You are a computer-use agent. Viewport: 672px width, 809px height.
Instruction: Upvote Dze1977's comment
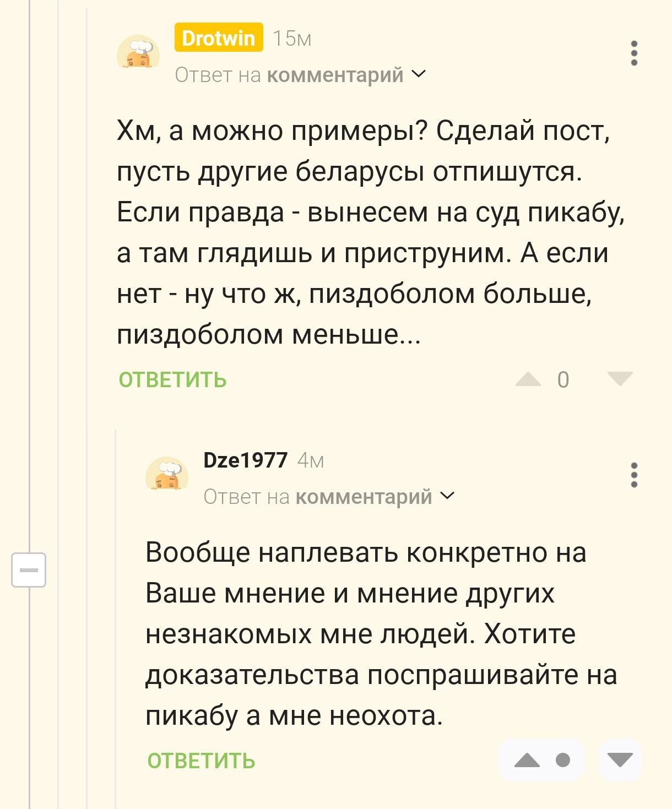point(527,761)
